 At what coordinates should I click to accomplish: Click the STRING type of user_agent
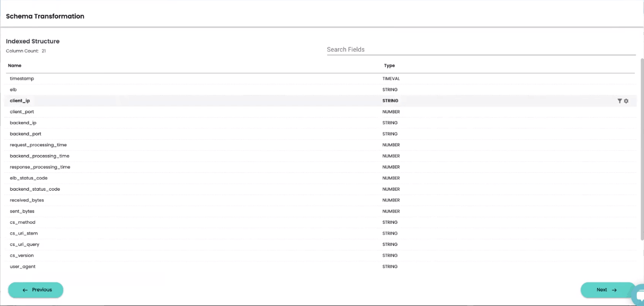[x=390, y=267]
